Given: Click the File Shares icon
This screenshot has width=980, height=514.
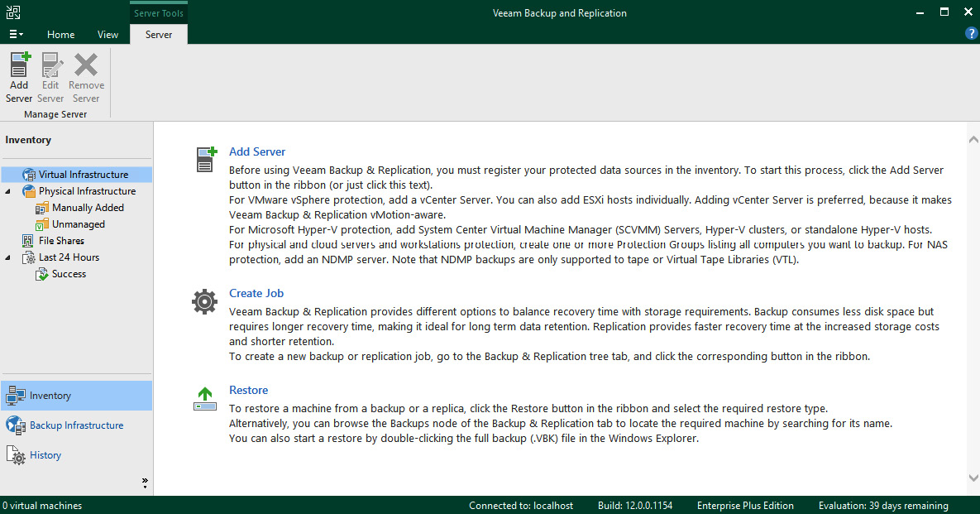Looking at the screenshot, I should 28,241.
